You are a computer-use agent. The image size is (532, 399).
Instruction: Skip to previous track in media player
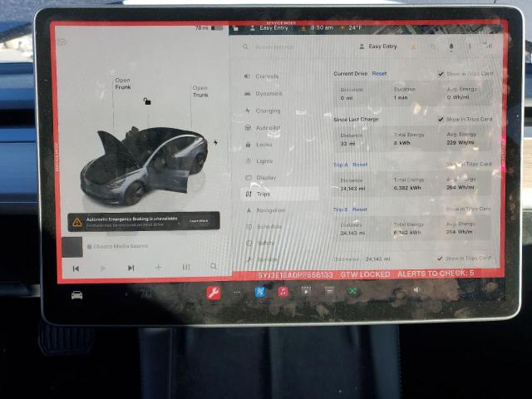click(x=76, y=268)
